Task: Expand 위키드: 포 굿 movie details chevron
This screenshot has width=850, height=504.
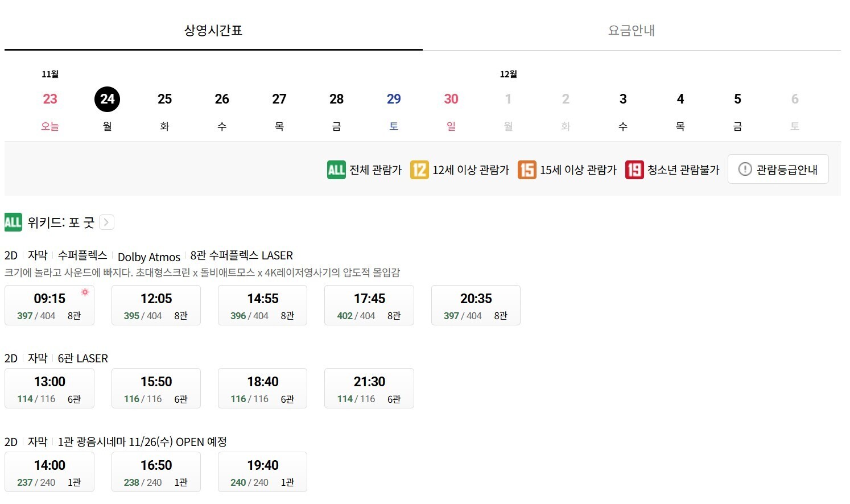Action: coord(106,222)
